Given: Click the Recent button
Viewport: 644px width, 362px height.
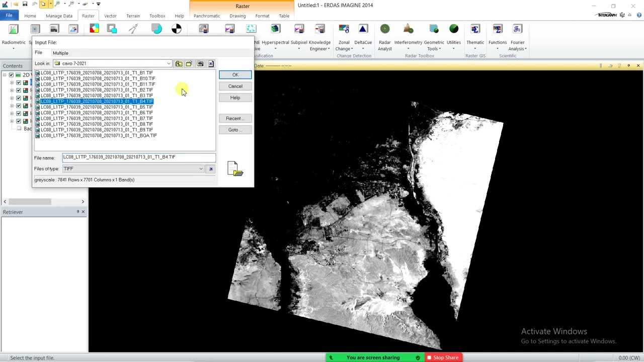Looking at the screenshot, I should coord(235,119).
